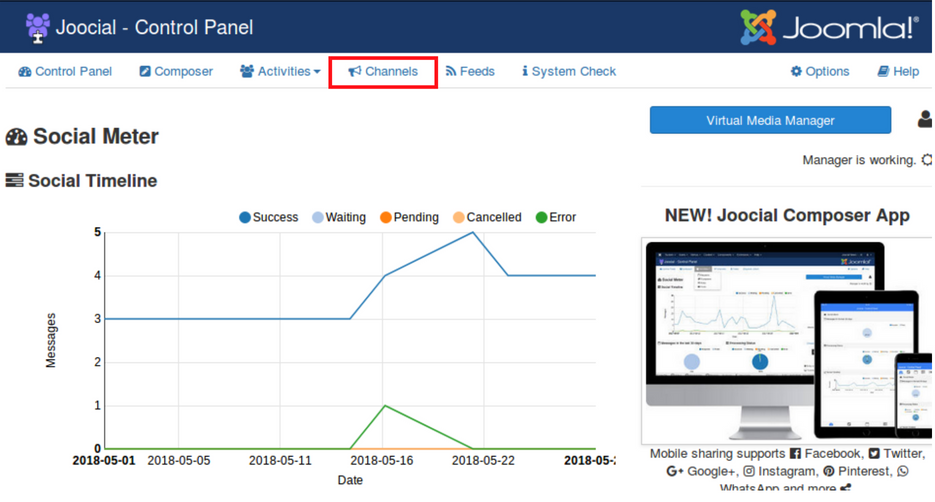The width and height of the screenshot is (935, 502).
Task: Click the Joomla! logo in header
Action: 829,27
